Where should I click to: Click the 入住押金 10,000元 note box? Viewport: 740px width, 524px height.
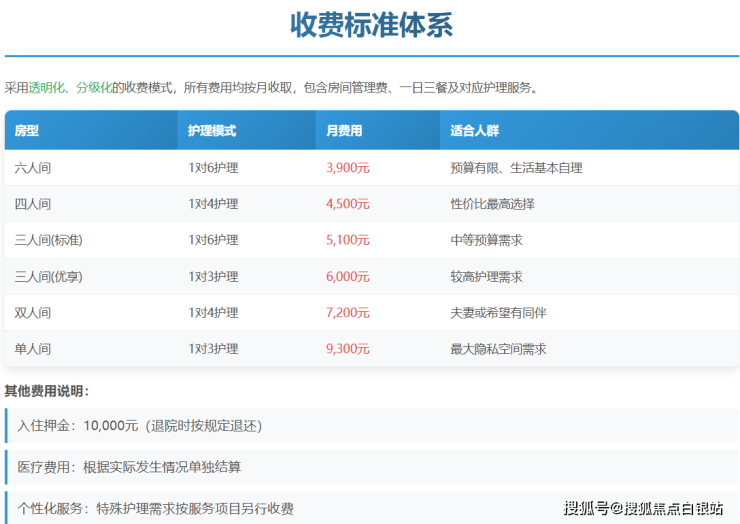(x=370, y=425)
